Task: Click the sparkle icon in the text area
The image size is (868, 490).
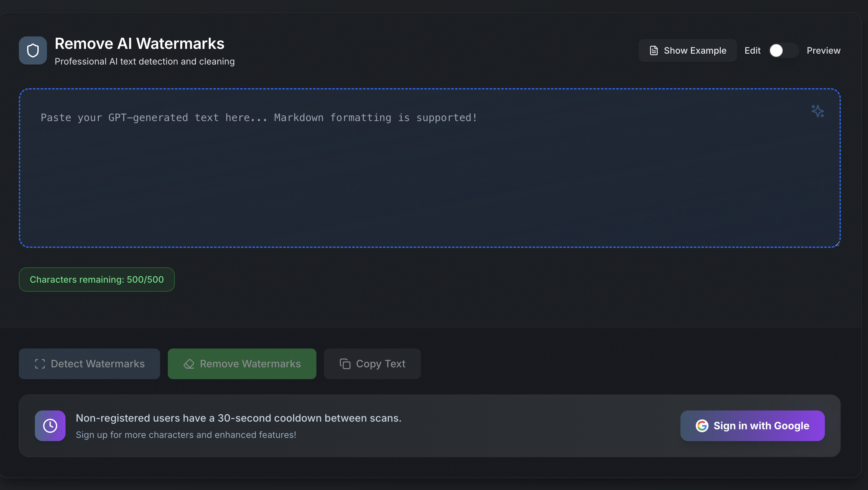Action: coord(818,111)
